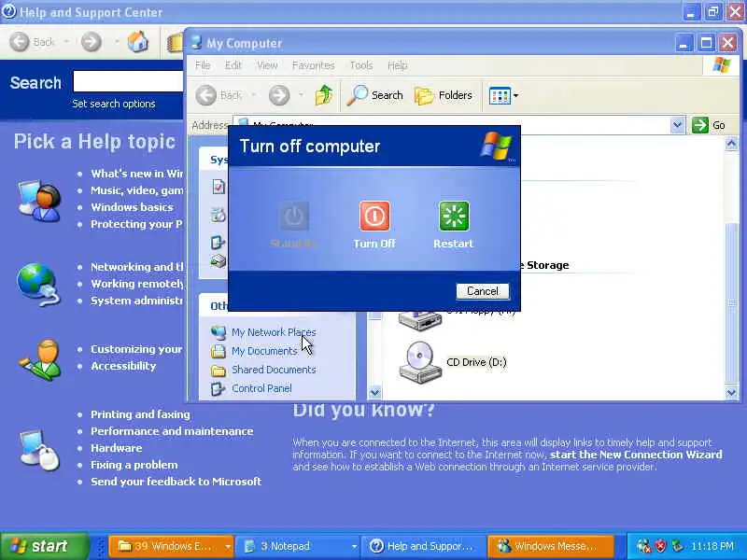Open Control Panel link in Other Places
The image size is (747, 560).
pos(261,388)
